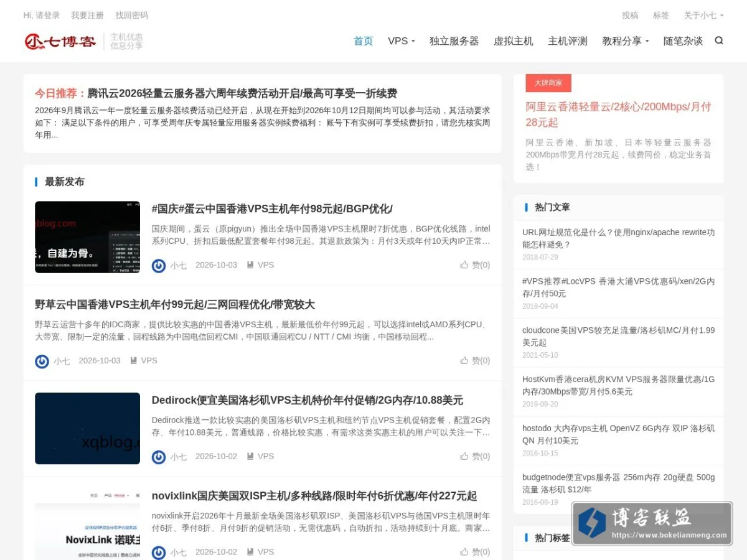The height and width of the screenshot is (560, 747).
Task: Expand the VPS navigation dropdown
Action: click(x=402, y=41)
